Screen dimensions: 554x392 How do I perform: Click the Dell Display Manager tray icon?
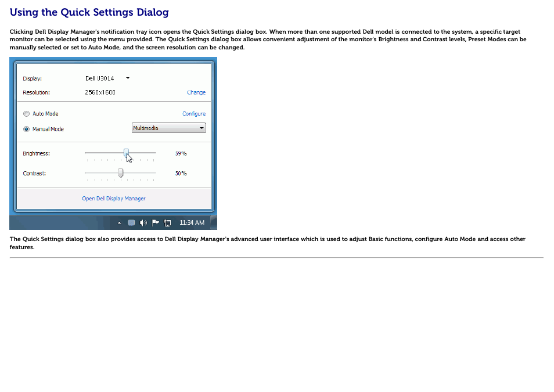click(x=131, y=222)
